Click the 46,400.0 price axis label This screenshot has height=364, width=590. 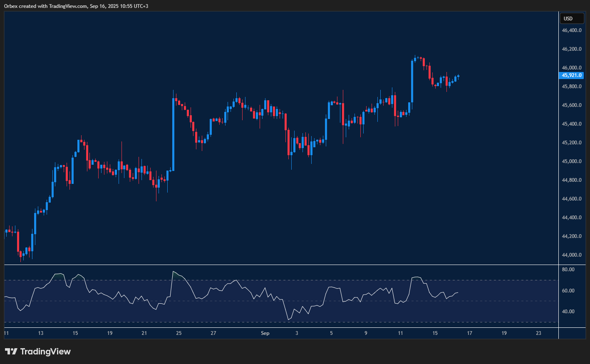point(571,30)
